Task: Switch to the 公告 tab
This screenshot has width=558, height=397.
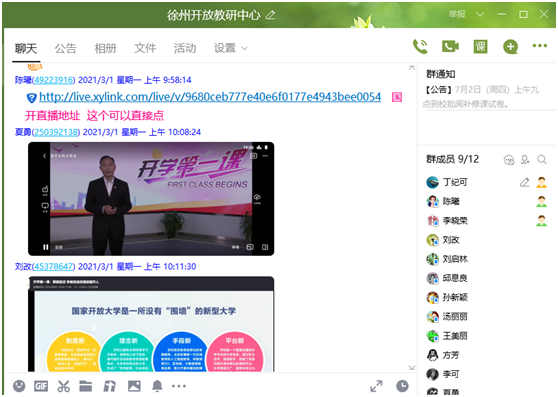Action: [65, 48]
